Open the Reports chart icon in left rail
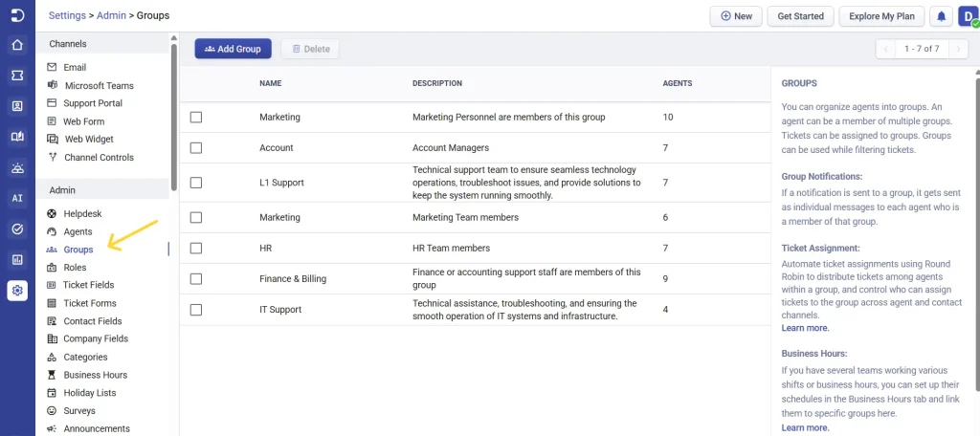 17,260
